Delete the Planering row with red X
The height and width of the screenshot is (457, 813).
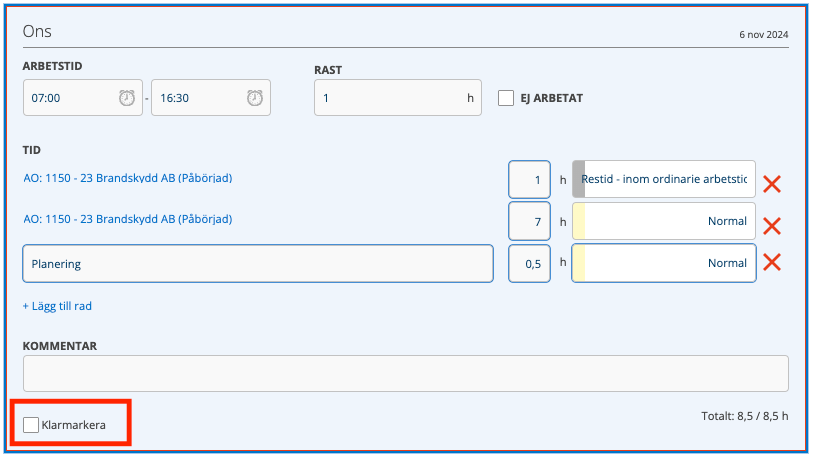772,262
